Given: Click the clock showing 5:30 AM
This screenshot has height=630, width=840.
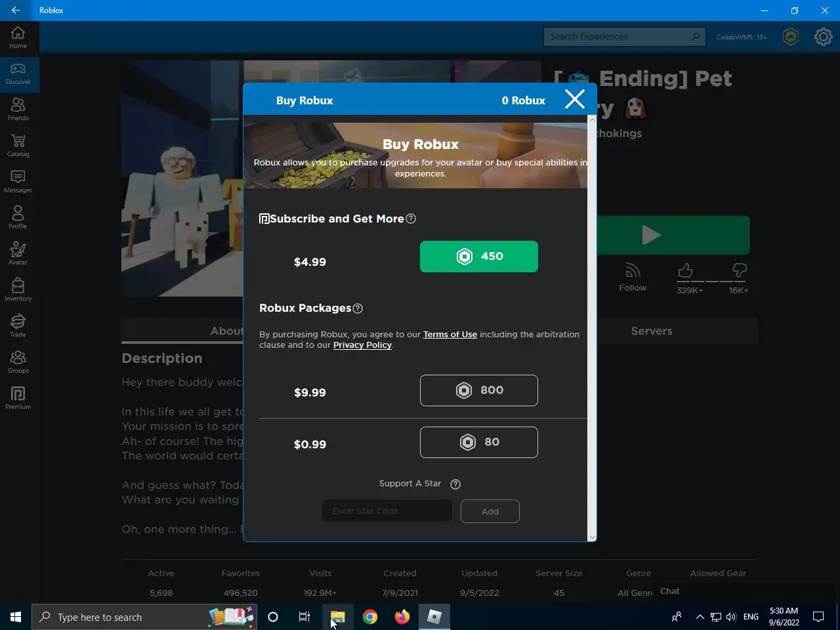Looking at the screenshot, I should click(784, 617).
